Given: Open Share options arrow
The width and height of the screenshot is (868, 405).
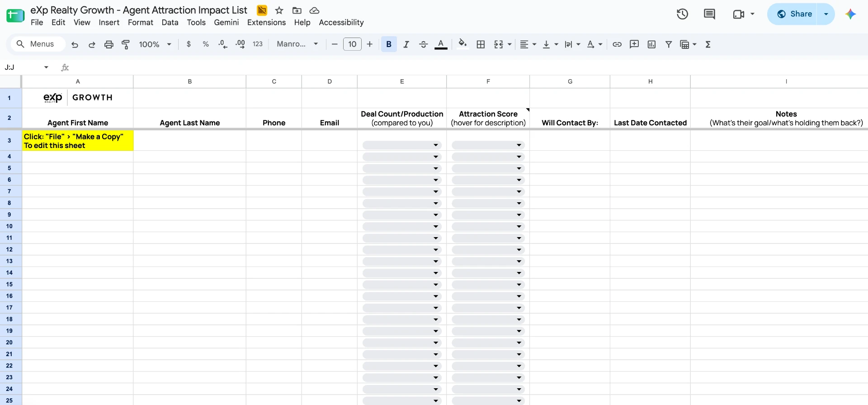Looking at the screenshot, I should coord(826,14).
